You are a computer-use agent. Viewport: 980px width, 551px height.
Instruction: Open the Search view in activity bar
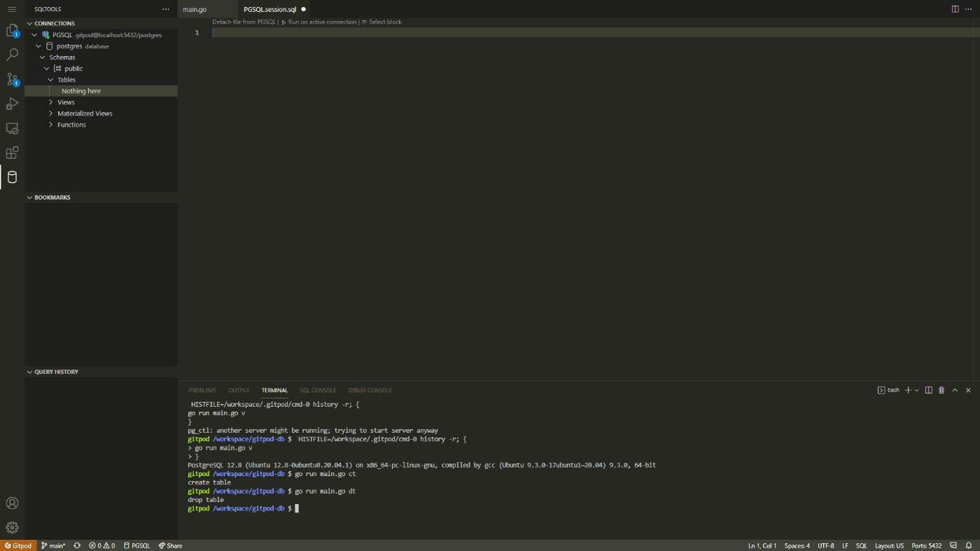(x=12, y=55)
